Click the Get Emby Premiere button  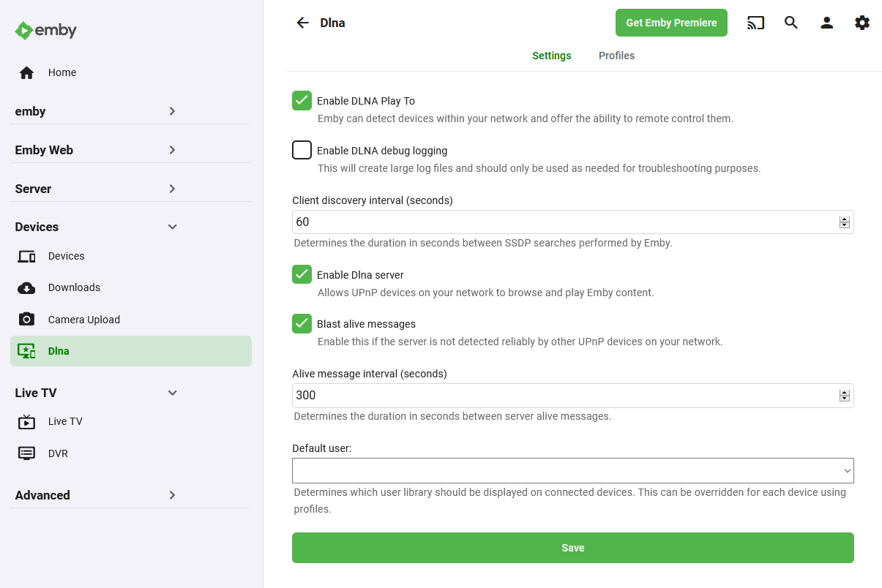[671, 23]
